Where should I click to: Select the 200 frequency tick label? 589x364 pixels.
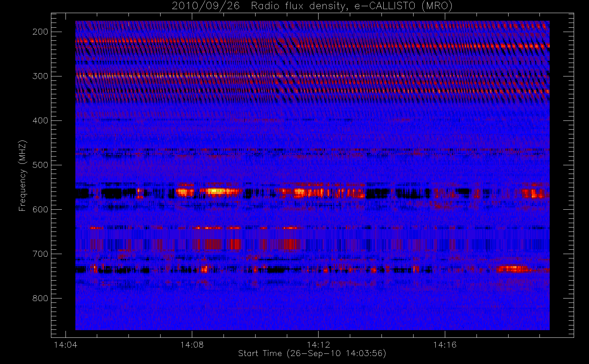(40, 32)
